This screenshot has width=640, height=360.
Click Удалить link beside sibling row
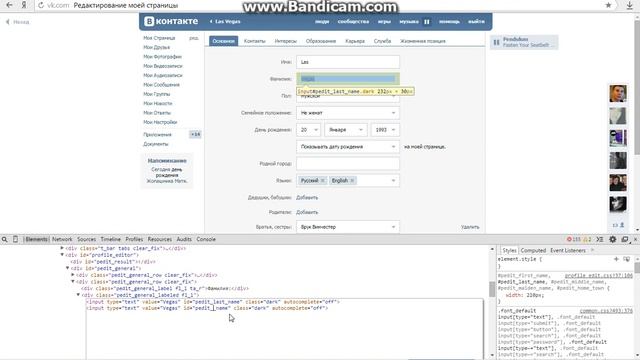pyautogui.click(x=470, y=227)
